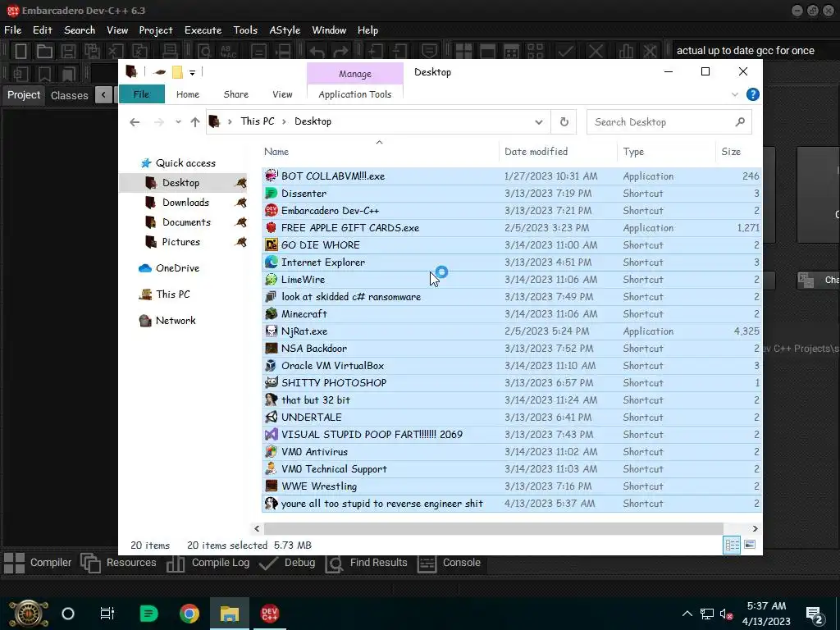Open Dev-C++ AStyle menu
Image resolution: width=840 pixels, height=630 pixels.
[285, 30]
